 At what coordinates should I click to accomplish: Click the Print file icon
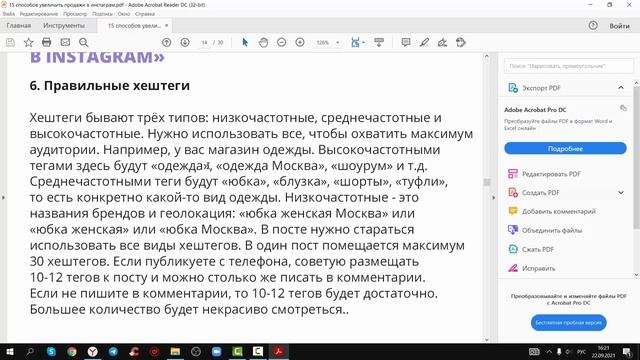[x=47, y=42]
